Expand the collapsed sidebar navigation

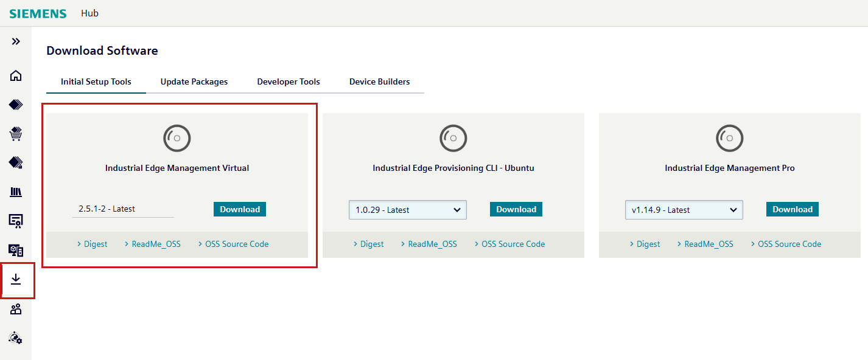point(15,41)
